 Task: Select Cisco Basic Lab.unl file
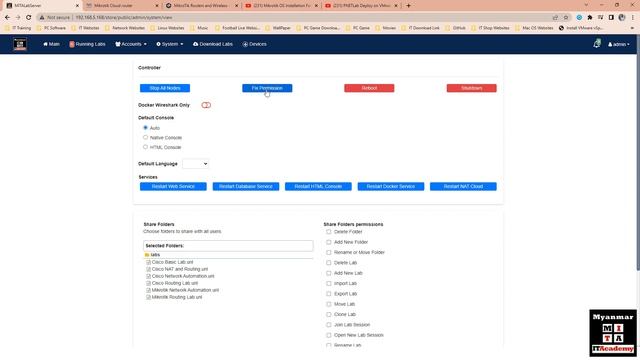[172, 262]
